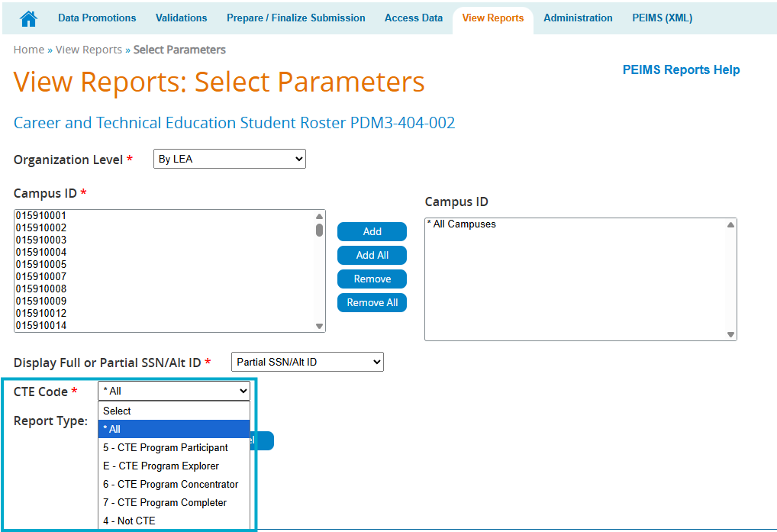Open PEIMS Reports Help link
Viewport: 777px width, 532px height.
[681, 69]
